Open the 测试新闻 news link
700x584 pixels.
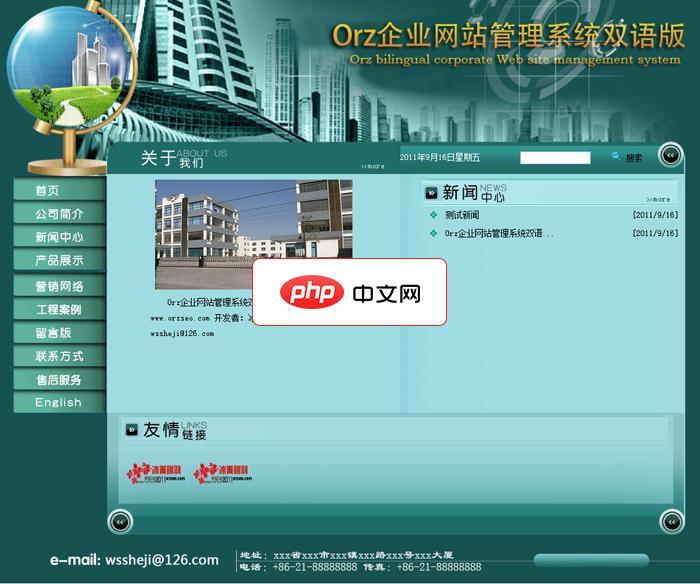[462, 215]
